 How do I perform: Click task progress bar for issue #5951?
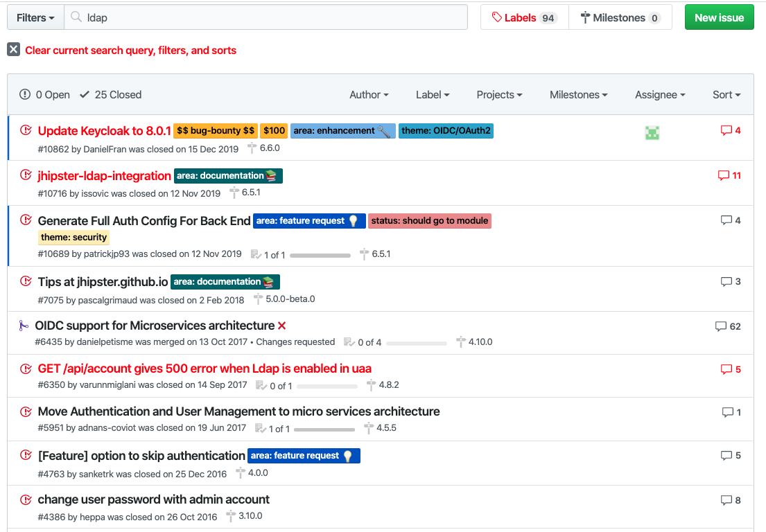[324, 430]
